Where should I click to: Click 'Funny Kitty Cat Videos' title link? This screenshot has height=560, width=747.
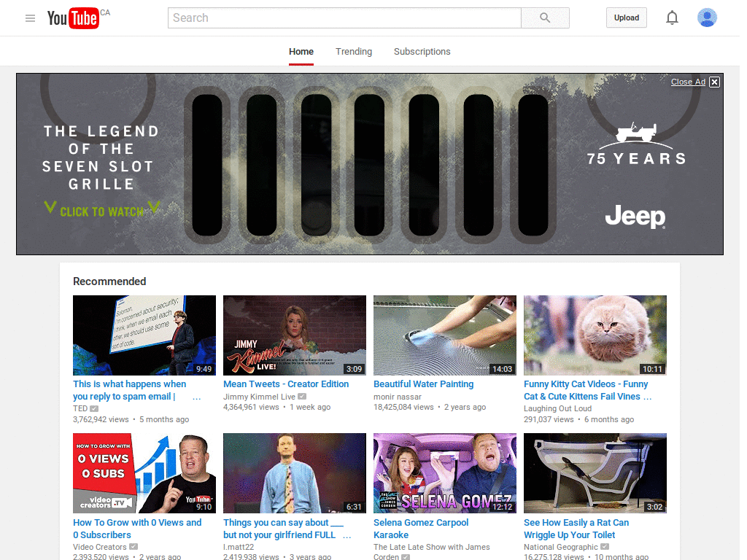(586, 390)
